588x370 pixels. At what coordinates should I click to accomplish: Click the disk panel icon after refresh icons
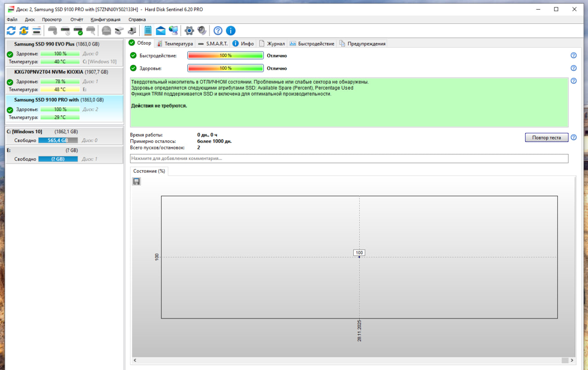point(37,31)
